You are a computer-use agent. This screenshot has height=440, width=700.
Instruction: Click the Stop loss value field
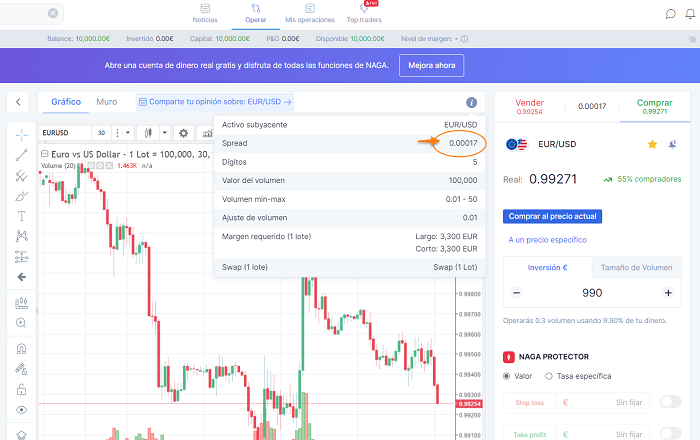coord(603,403)
